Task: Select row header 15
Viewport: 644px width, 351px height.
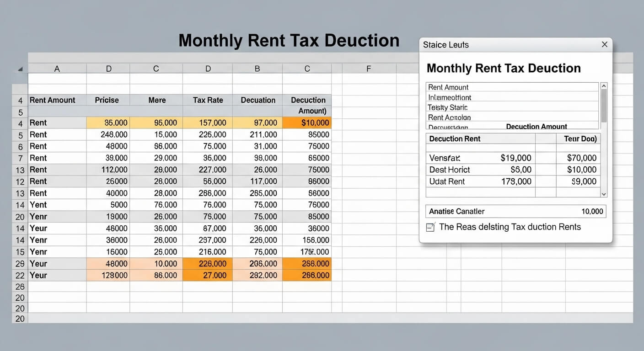Action: pyautogui.click(x=20, y=252)
